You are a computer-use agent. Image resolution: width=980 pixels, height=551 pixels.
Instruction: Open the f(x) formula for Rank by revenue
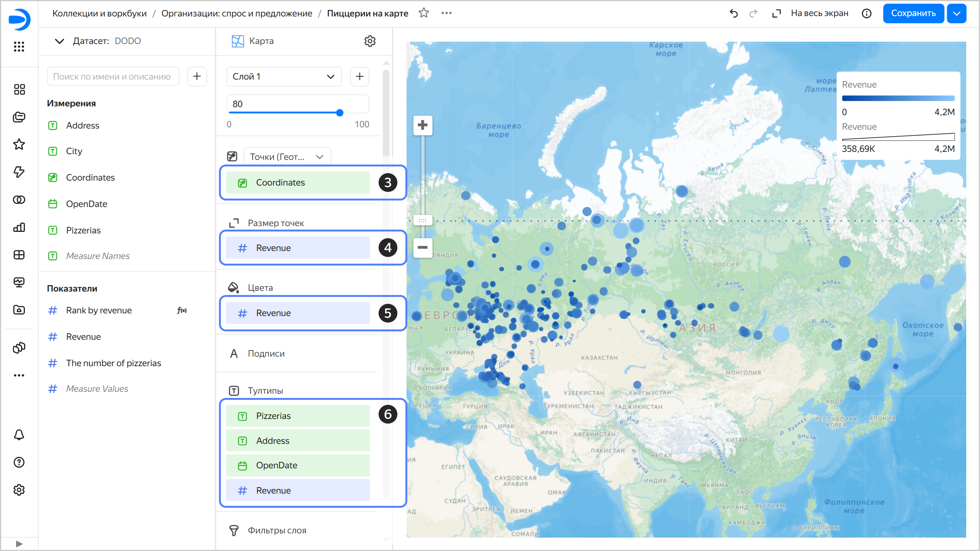pos(181,310)
